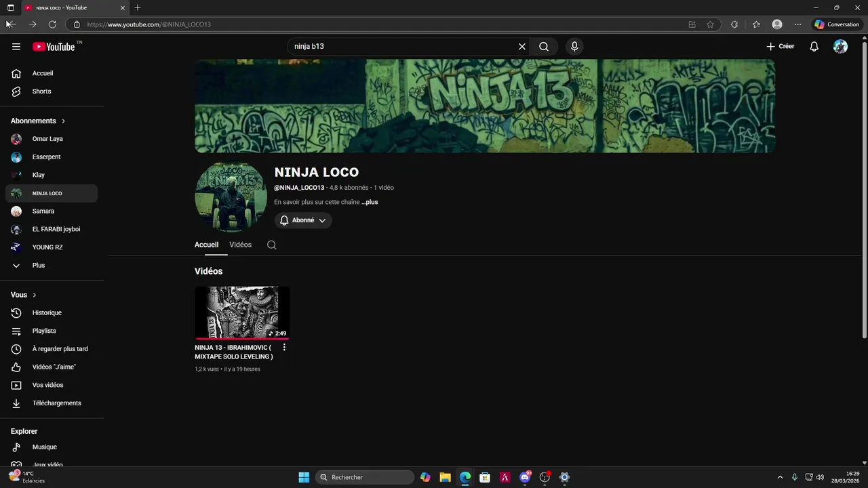Expand the Vous section

[24, 295]
